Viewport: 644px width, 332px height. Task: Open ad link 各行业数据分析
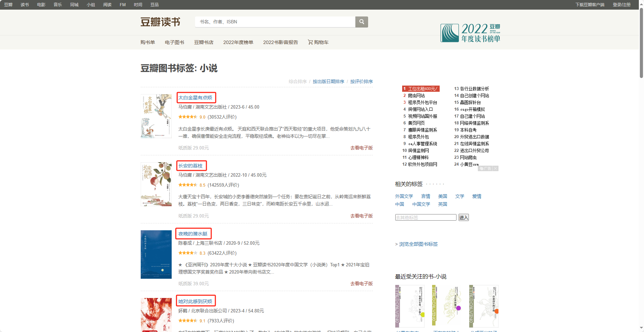tap(474, 89)
